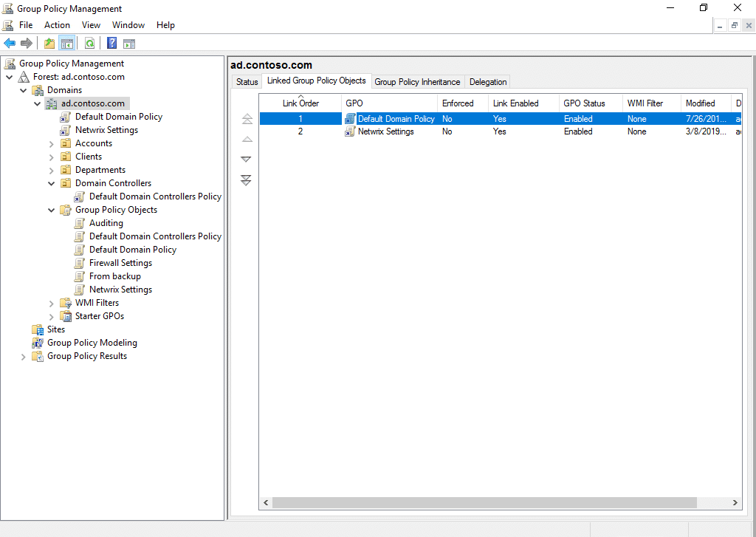Expand the Departments OU
The width and height of the screenshot is (756, 537).
[x=52, y=171]
